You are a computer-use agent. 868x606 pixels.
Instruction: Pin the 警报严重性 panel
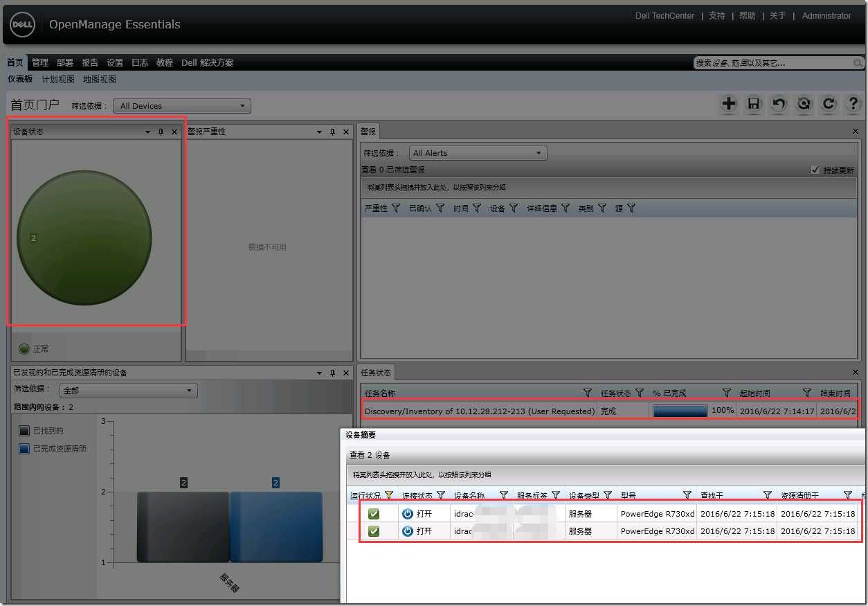tap(332, 132)
